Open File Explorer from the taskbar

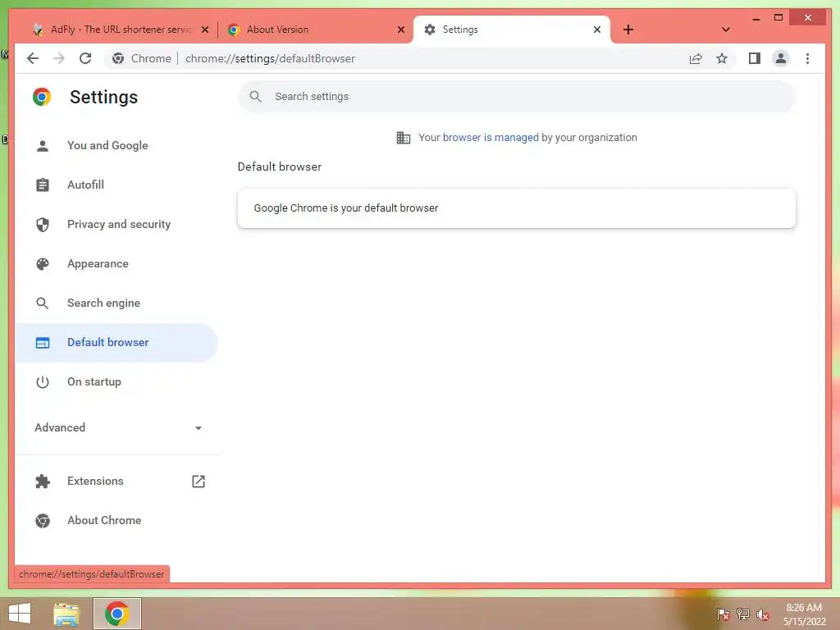(66, 614)
